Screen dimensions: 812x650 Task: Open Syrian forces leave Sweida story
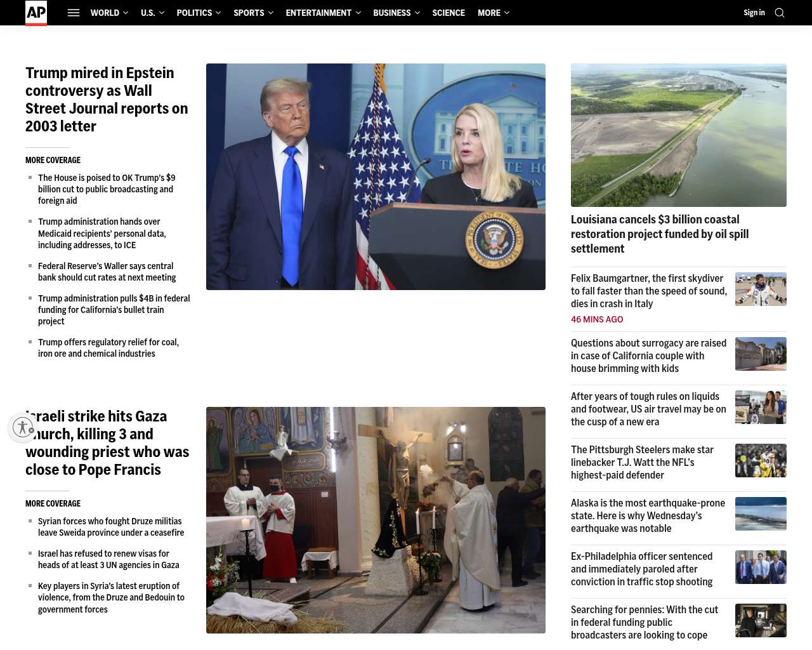[111, 527]
